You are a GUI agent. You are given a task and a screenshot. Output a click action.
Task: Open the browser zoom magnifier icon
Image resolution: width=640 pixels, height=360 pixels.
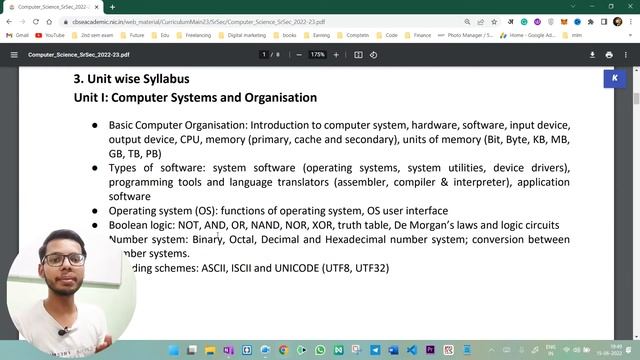[x=467, y=22]
